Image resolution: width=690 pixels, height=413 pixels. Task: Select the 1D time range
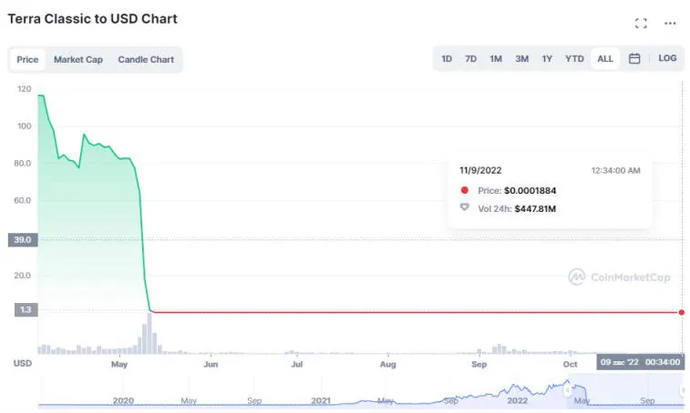pos(447,59)
